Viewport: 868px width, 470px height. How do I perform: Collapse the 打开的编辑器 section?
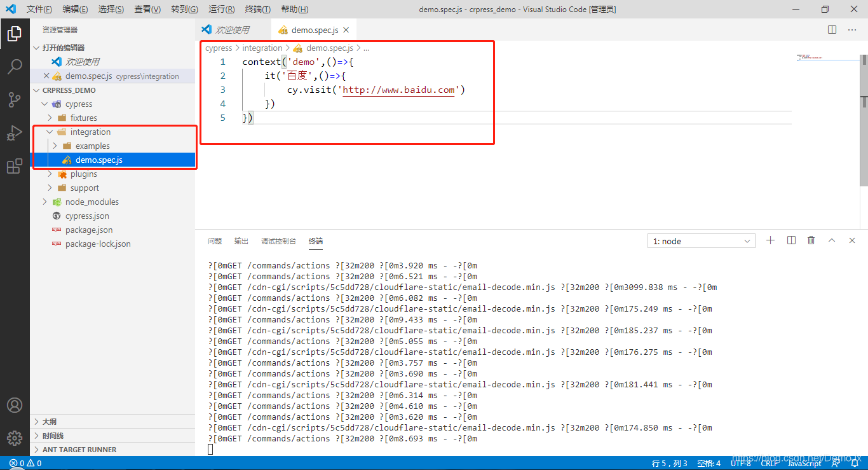(x=37, y=48)
